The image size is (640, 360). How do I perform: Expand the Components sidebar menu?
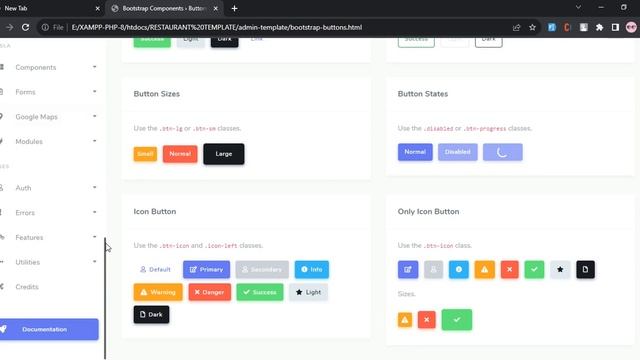tap(49, 67)
